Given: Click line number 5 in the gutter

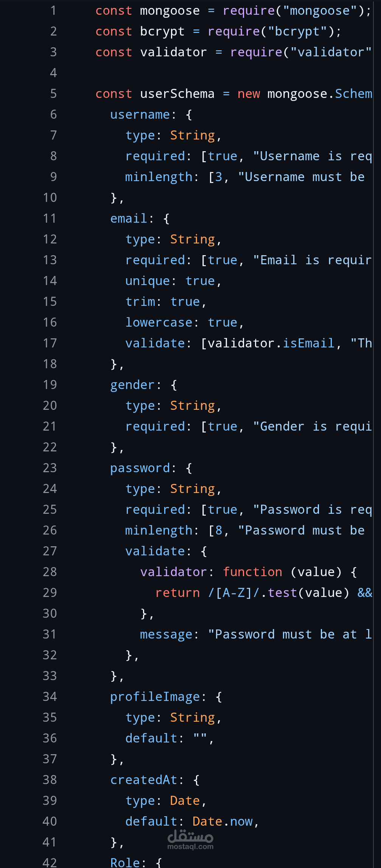Looking at the screenshot, I should (53, 94).
